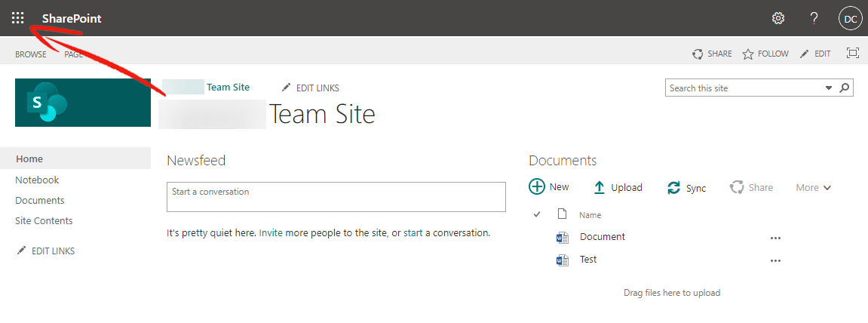Open the Settings gear in top bar
The height and width of the screenshot is (323, 868).
click(778, 19)
